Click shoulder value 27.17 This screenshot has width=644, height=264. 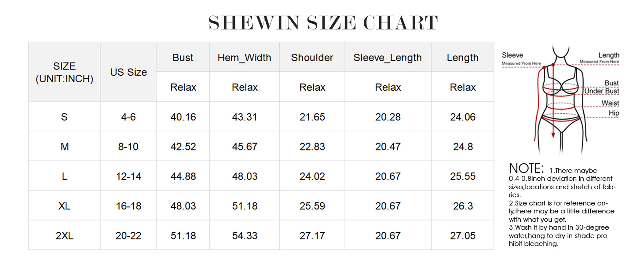tap(312, 236)
